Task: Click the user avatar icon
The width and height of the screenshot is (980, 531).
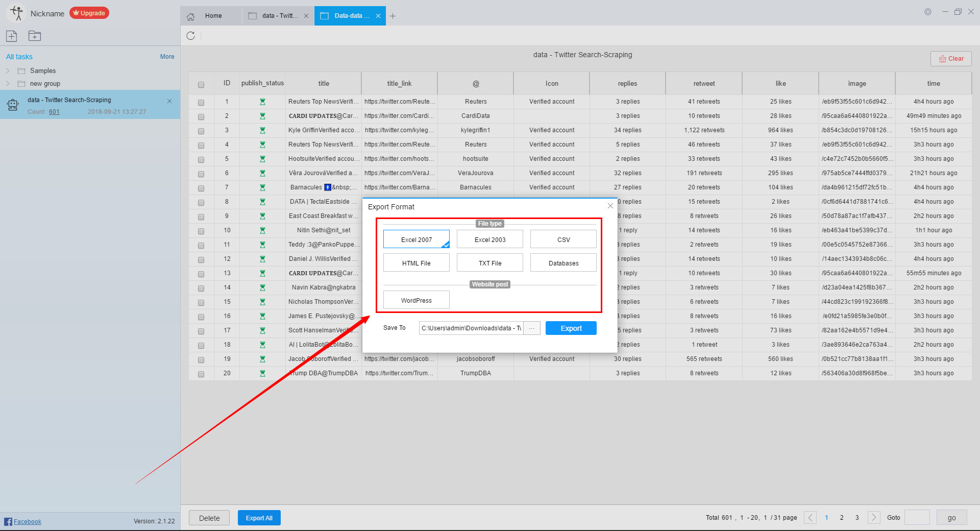Action: pos(16,13)
